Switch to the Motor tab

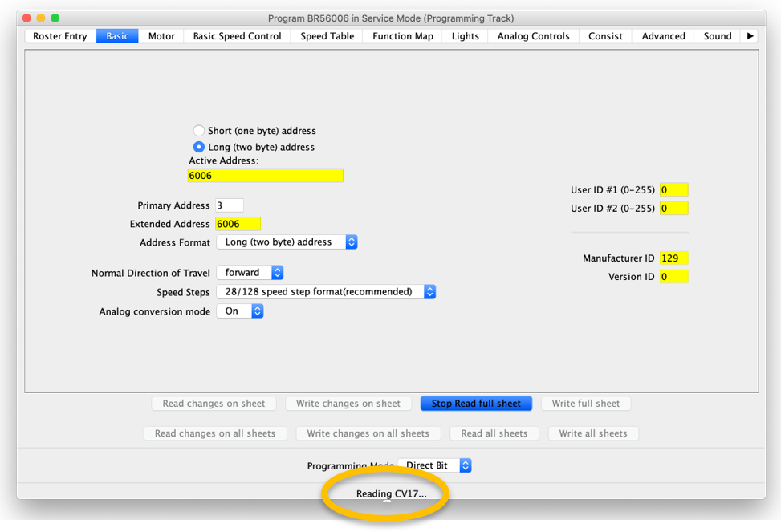161,36
